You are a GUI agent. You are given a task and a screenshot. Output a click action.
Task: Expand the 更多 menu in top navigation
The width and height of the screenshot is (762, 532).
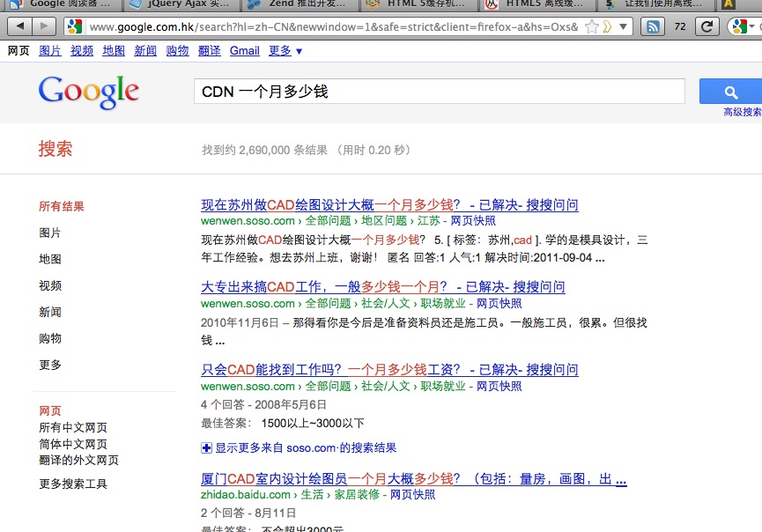click(x=285, y=50)
